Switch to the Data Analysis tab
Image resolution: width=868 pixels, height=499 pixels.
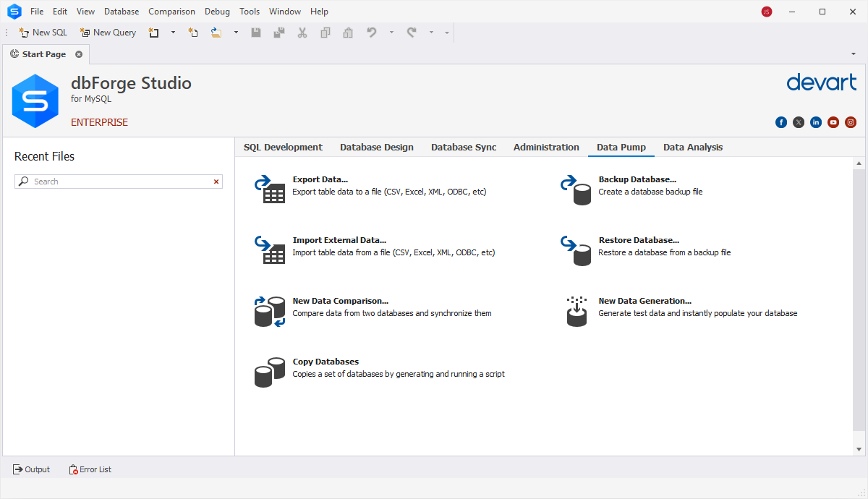click(x=693, y=147)
